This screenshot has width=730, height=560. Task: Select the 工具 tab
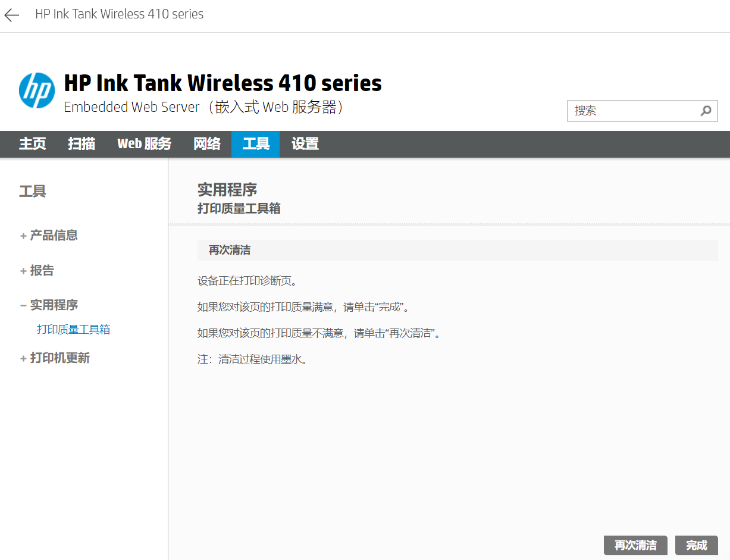coord(255,144)
